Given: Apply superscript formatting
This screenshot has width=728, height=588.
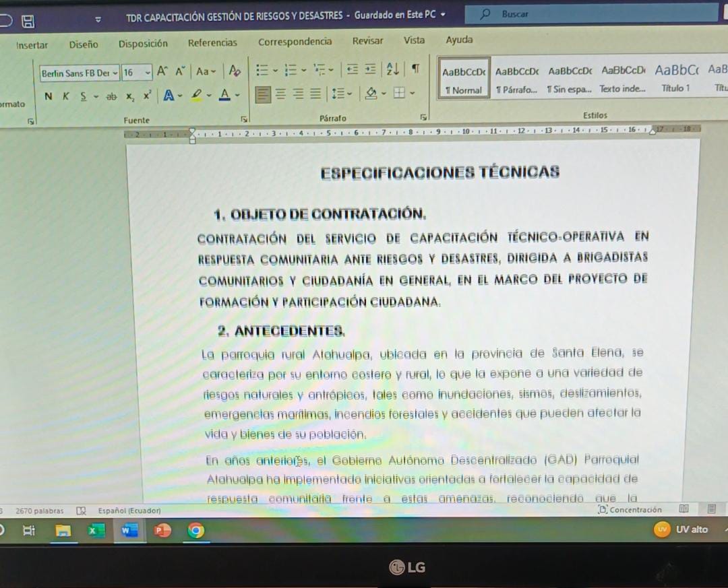Looking at the screenshot, I should 146,96.
